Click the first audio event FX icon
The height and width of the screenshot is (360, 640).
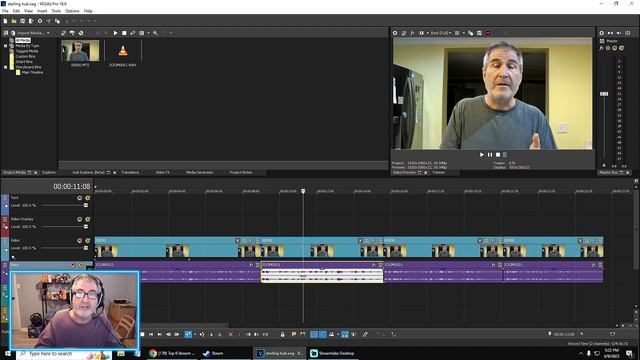pos(251,265)
